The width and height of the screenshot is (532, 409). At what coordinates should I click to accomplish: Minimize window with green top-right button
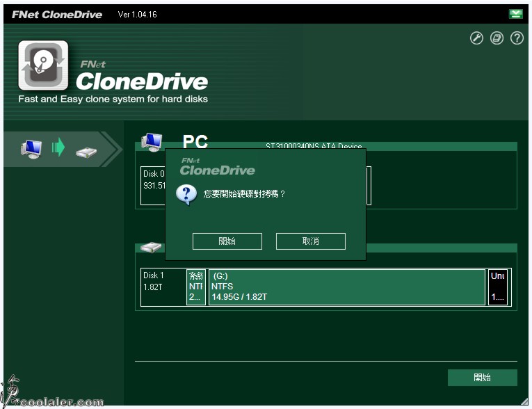(515, 14)
